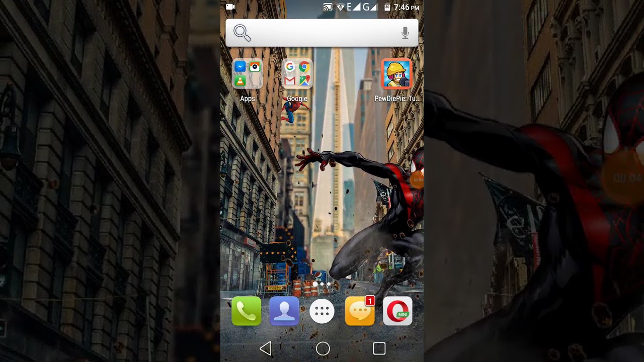The width and height of the screenshot is (644, 362).
Task: Tap the cast icon in status bar
Action: [x=328, y=7]
